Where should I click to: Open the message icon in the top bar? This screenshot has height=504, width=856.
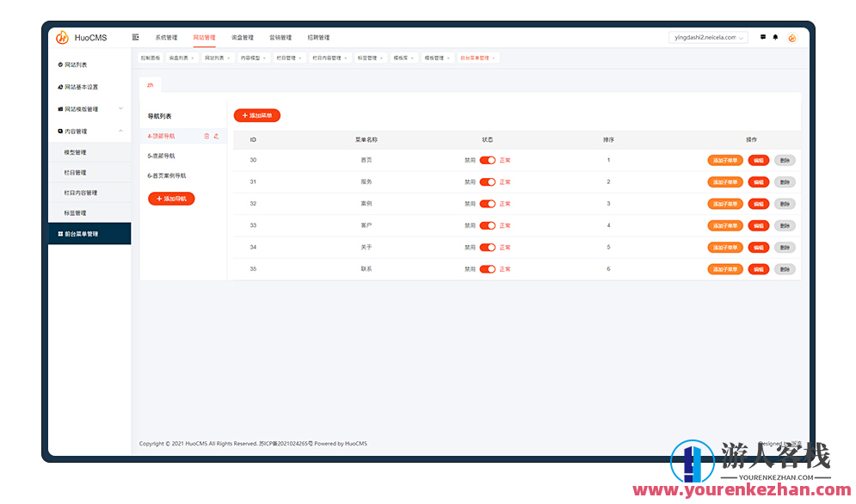click(x=762, y=37)
